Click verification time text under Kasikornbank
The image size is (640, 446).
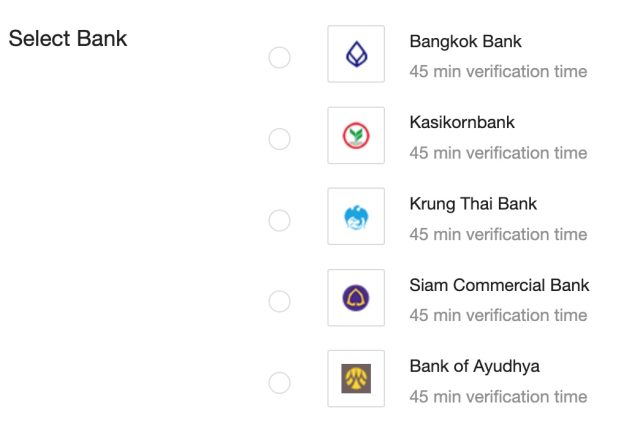(498, 153)
